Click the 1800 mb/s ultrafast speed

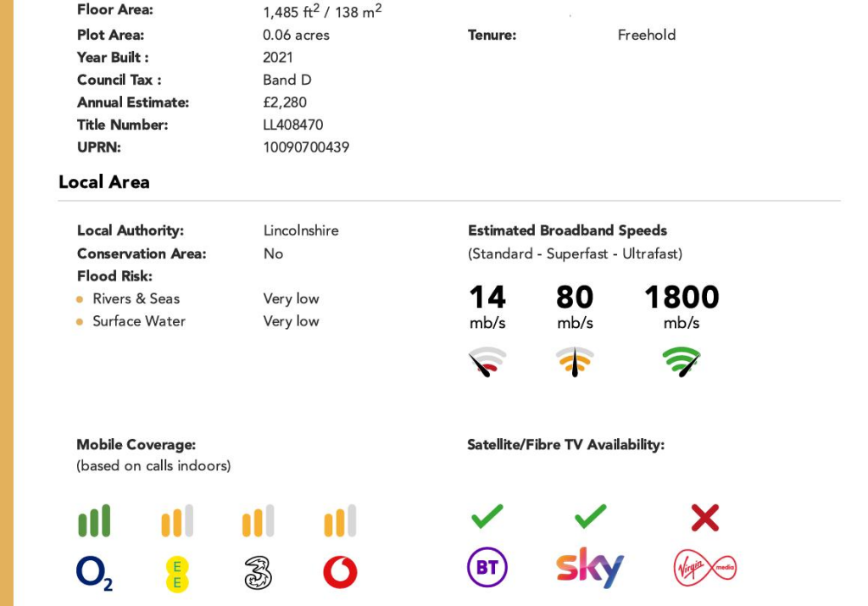pos(681,297)
